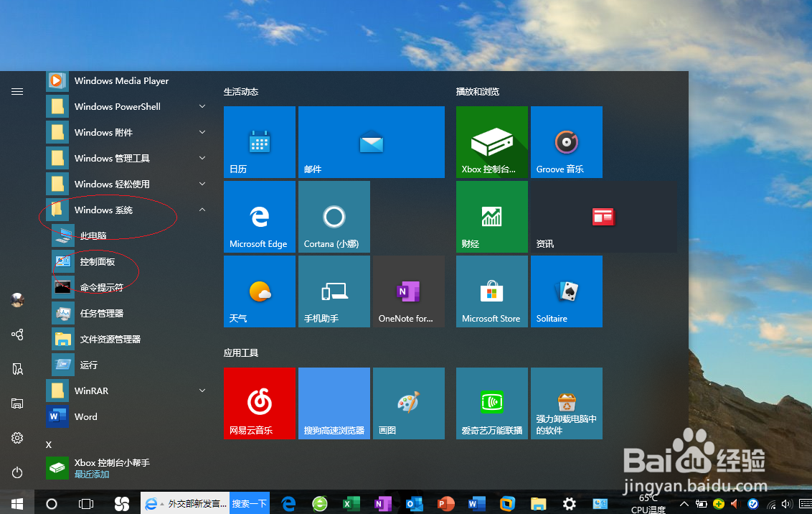
Task: Open the OneNote for... tile
Action: pos(409,291)
